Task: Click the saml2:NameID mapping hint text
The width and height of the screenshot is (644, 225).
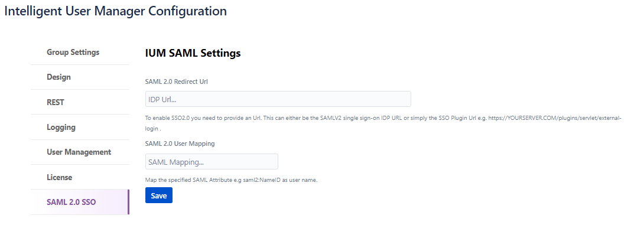Action: (x=231, y=180)
